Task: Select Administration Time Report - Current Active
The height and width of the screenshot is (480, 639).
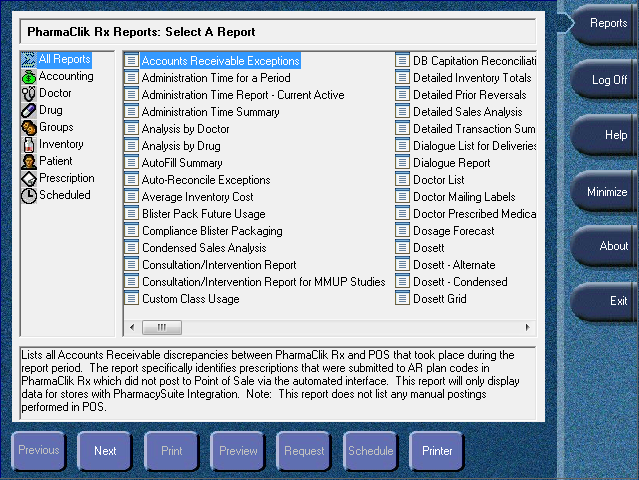Action: coord(243,95)
